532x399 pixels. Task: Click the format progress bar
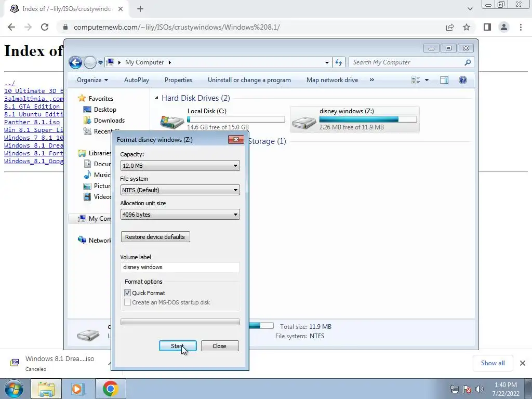(x=180, y=322)
